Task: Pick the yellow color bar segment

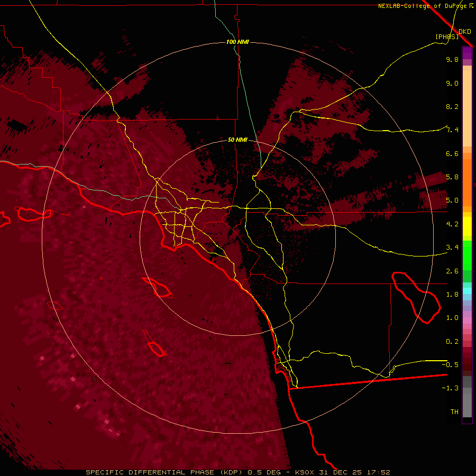Action: coord(467,226)
